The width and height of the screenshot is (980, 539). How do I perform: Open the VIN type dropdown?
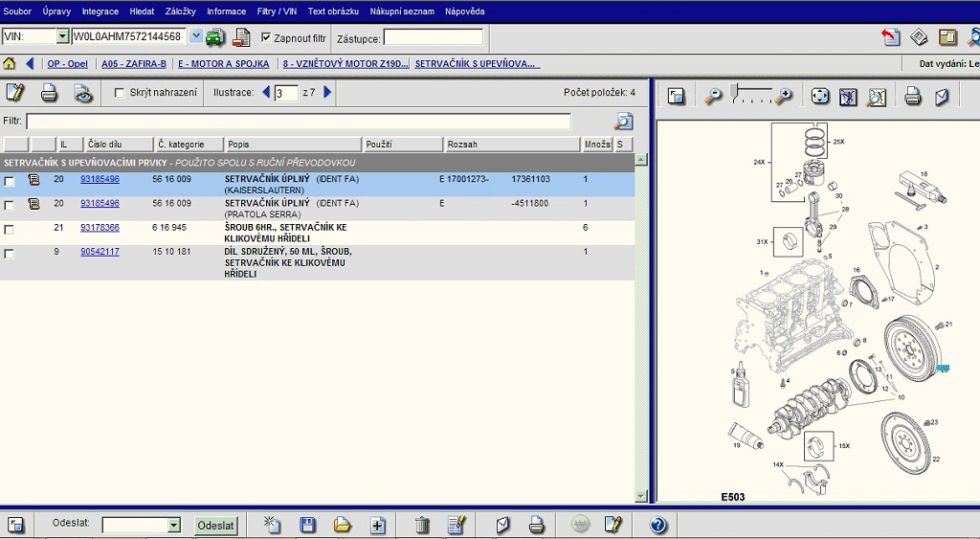point(63,37)
